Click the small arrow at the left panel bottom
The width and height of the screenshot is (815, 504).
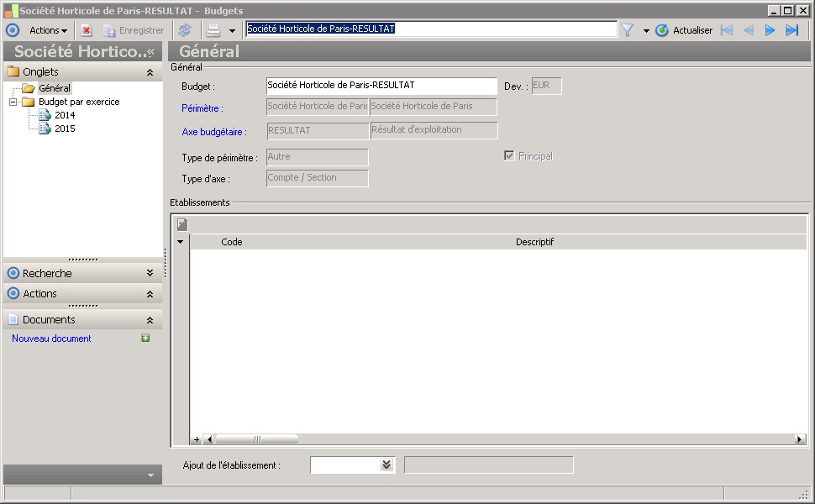pyautogui.click(x=150, y=475)
